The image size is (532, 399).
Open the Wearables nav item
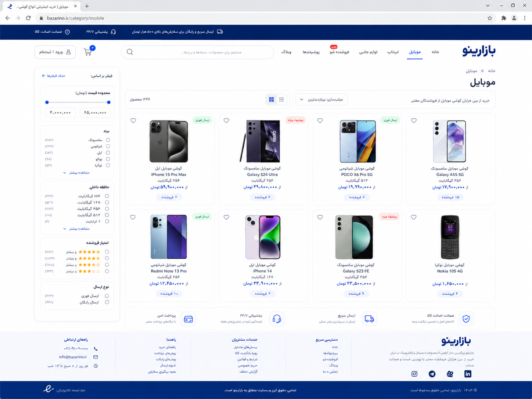[311, 52]
